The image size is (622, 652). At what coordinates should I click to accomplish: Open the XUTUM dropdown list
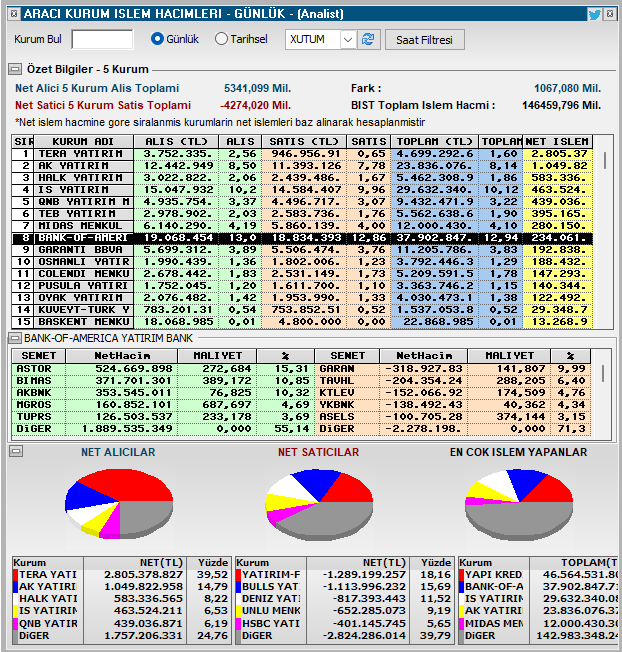pyautogui.click(x=348, y=40)
